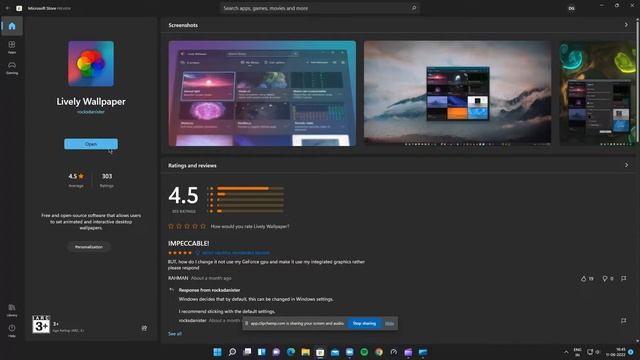The width and height of the screenshot is (640, 360).
Task: Click the share icon below app details
Action: [144, 328]
